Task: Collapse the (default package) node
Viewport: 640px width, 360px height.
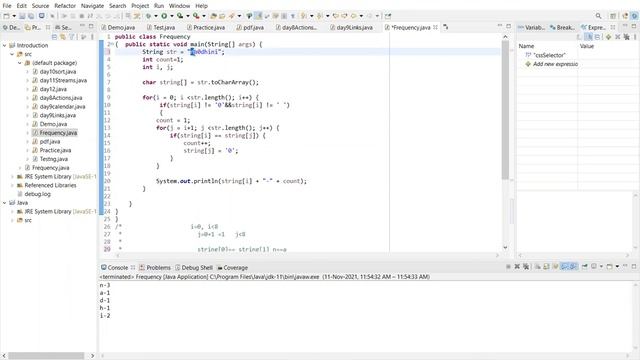Action: [20, 63]
